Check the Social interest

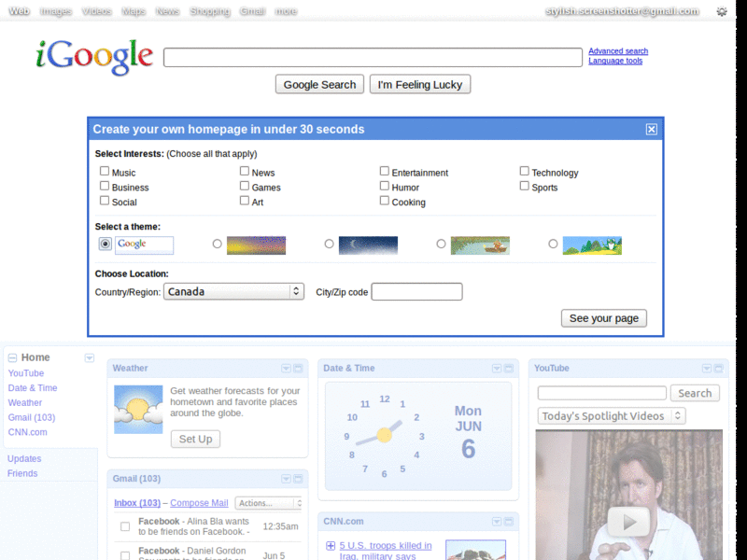pos(105,201)
